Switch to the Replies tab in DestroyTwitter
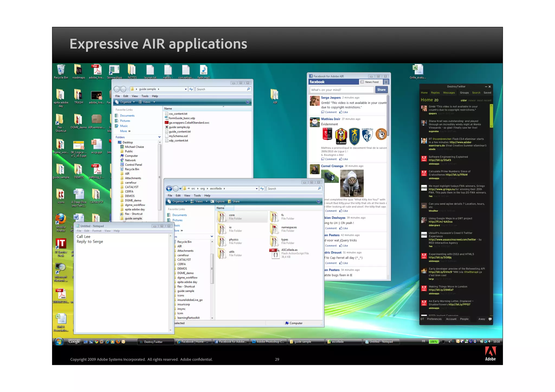Image resolution: width=555 pixels, height=392 pixels. (435, 93)
